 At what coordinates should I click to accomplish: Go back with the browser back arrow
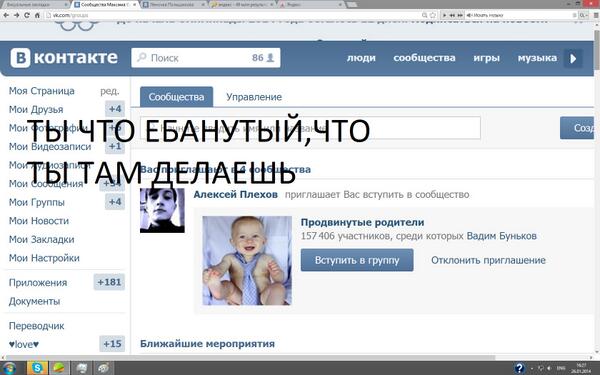click(x=6, y=15)
